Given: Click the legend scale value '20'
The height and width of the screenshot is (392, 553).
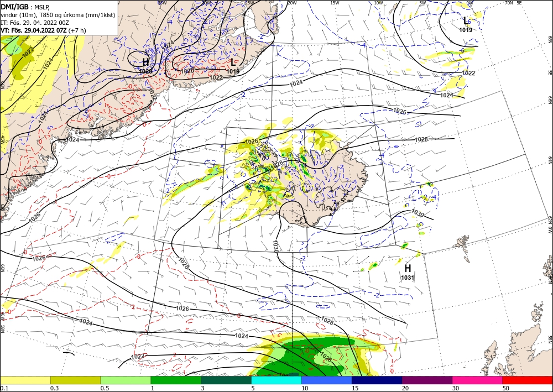Looking at the screenshot, I should coord(405,388).
